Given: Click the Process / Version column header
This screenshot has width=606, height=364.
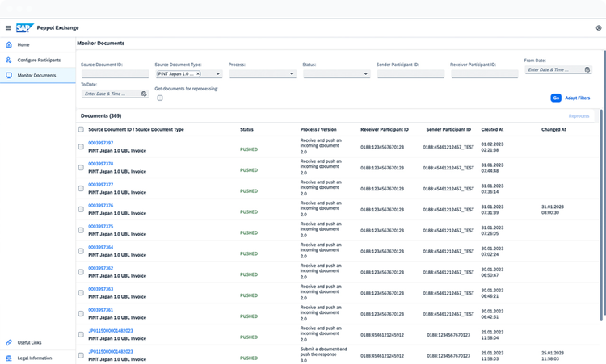Looking at the screenshot, I should (318, 129).
